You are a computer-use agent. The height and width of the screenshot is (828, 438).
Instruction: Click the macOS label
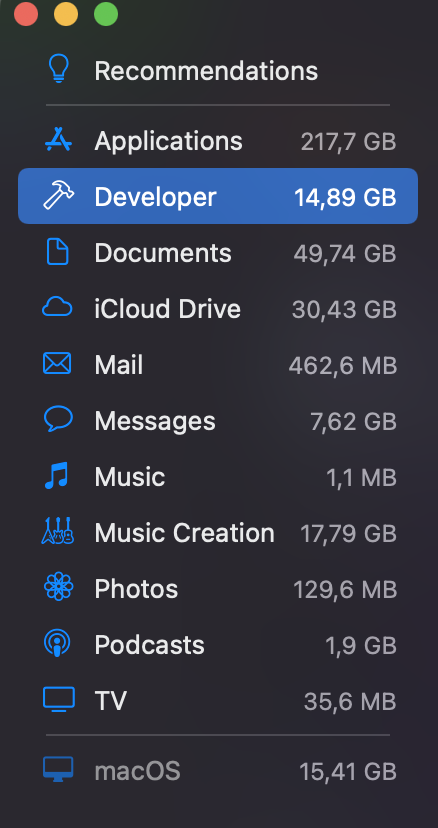pyautogui.click(x=137, y=771)
